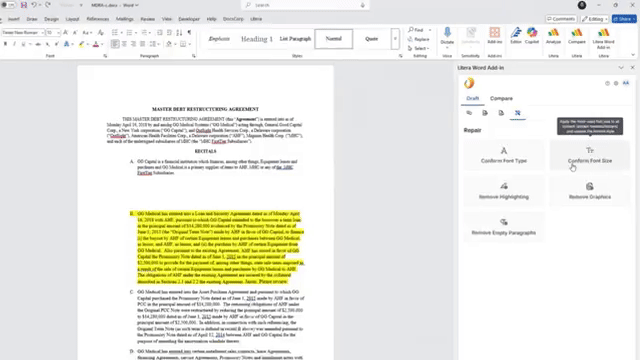Open the Draw ribbon tab
Screen dimensions: 640x360
(32, 19)
